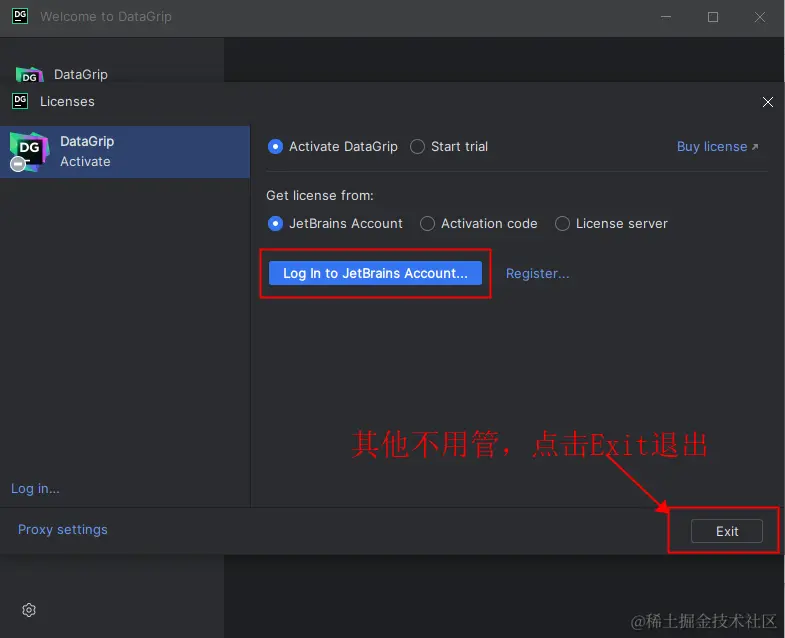
Task: Click the 'DataGrip' name in welcome sidebar
Action: tap(81, 75)
